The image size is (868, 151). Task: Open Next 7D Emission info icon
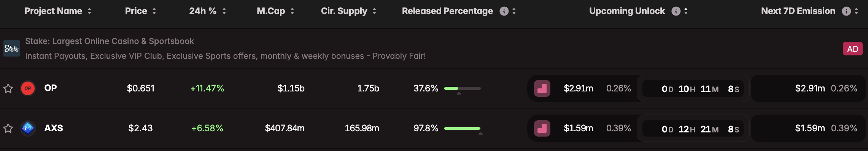coord(846,11)
